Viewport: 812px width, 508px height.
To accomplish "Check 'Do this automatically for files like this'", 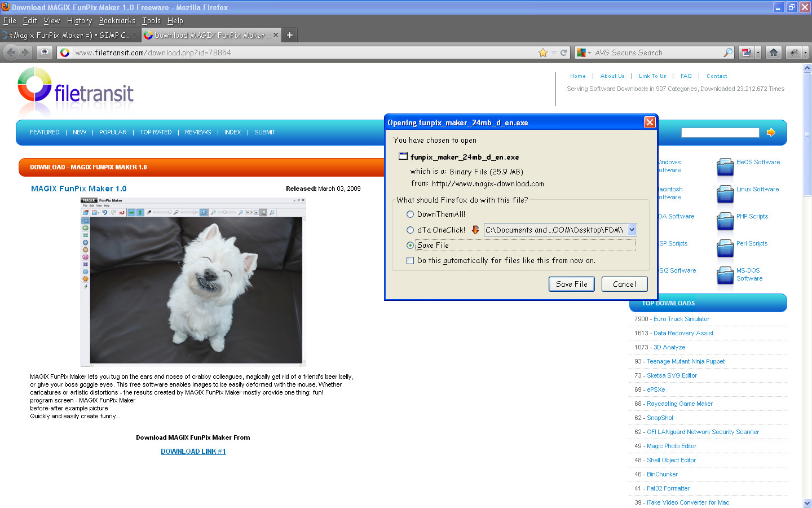I will (x=410, y=260).
